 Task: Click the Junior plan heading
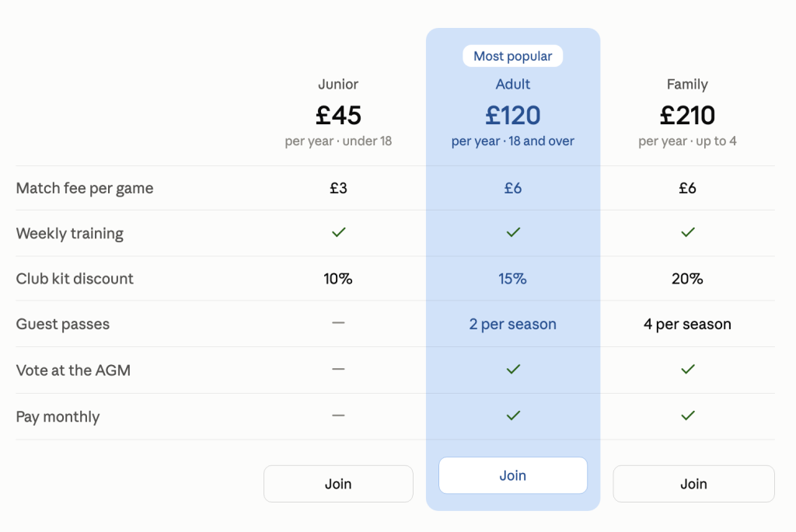pos(338,84)
